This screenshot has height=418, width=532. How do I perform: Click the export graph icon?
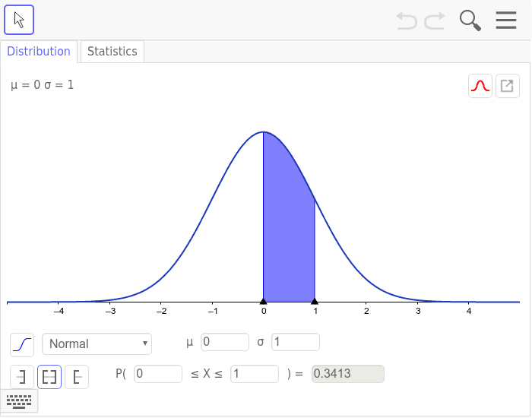point(507,86)
